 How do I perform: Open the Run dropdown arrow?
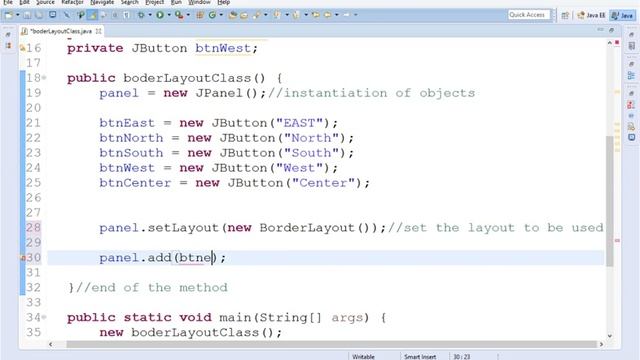(x=169, y=15)
